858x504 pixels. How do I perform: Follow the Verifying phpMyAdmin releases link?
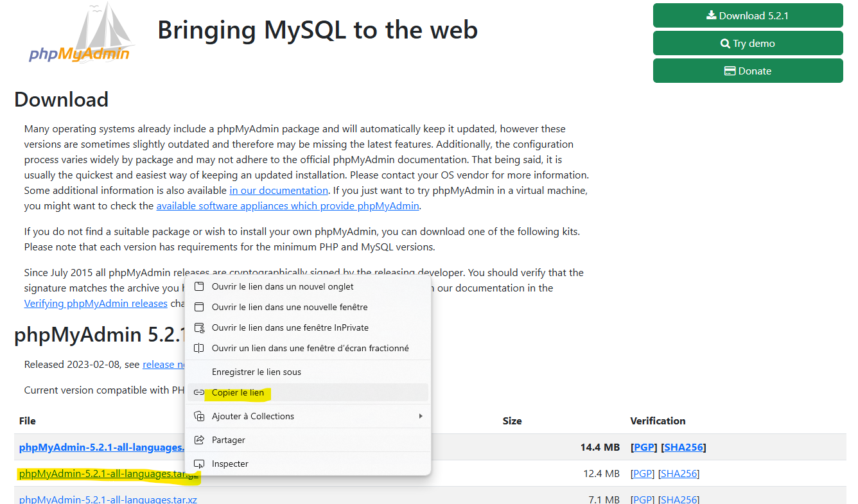click(x=96, y=303)
